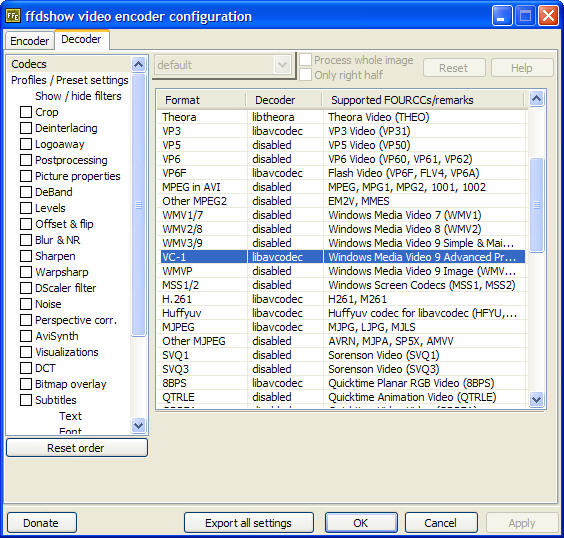
Task: Toggle Picture properties checkbox
Action: pos(26,176)
